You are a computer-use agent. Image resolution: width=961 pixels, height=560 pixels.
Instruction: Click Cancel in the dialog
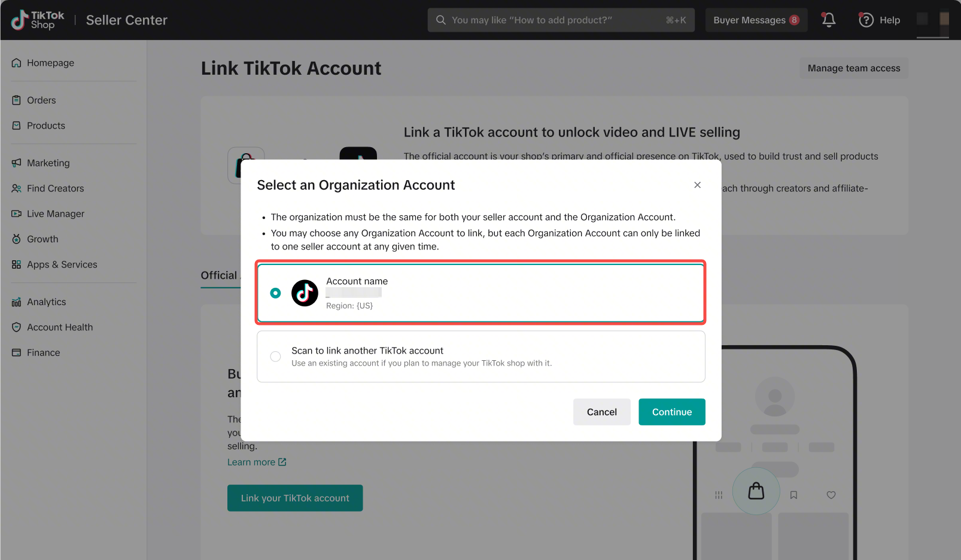601,412
